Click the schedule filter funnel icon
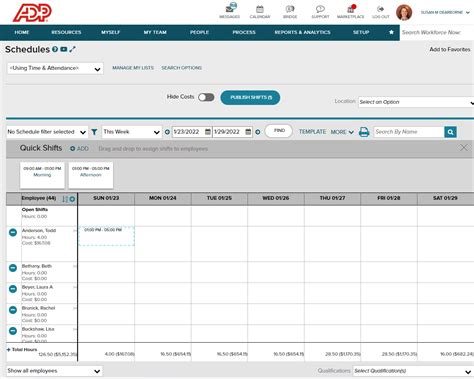The width and height of the screenshot is (474, 379). coord(94,132)
